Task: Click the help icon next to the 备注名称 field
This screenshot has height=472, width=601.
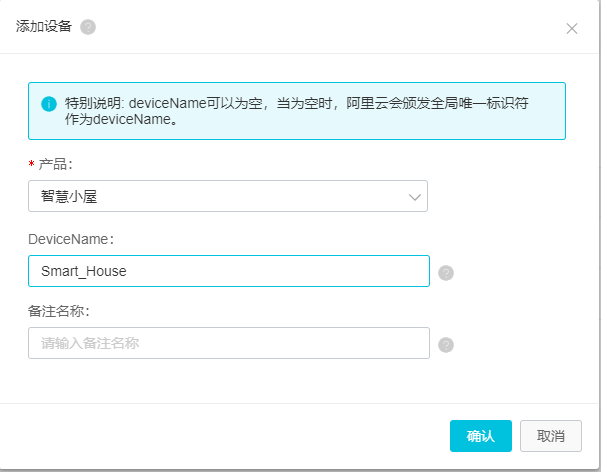Action: click(446, 345)
